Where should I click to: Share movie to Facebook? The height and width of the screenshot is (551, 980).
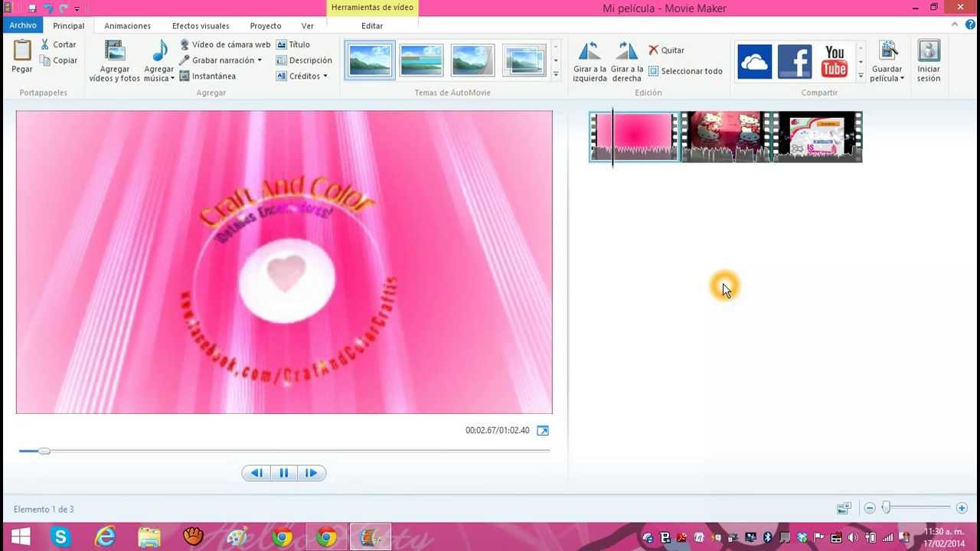click(x=795, y=61)
